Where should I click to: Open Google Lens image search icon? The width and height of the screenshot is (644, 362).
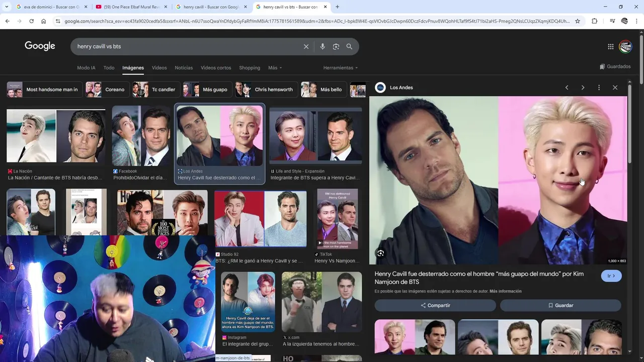point(336,46)
